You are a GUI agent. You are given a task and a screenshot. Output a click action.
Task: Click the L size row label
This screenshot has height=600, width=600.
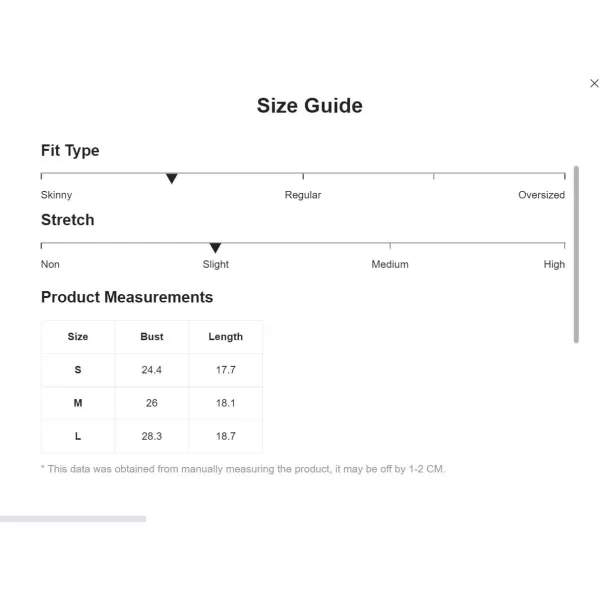pyautogui.click(x=78, y=436)
